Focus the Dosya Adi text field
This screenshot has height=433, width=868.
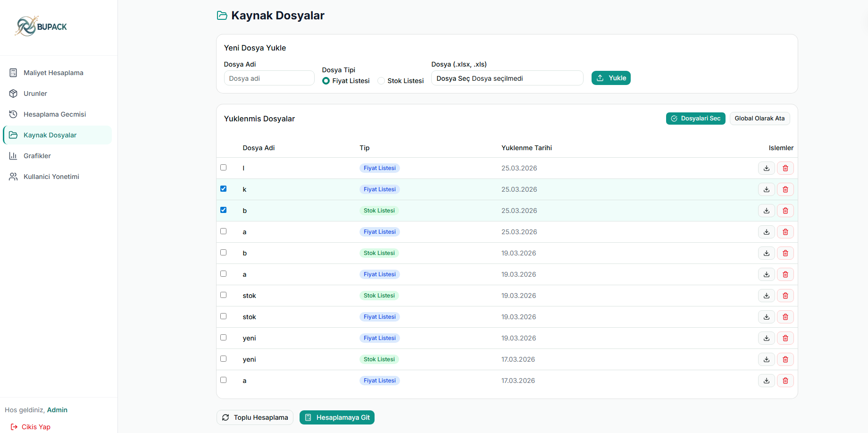coord(269,78)
